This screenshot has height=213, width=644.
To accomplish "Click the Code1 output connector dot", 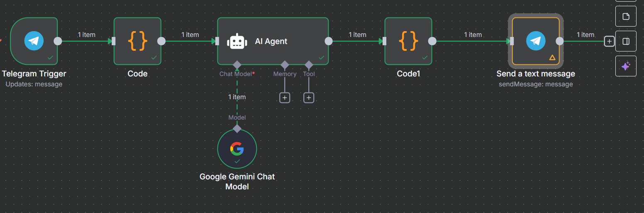I will click(432, 41).
